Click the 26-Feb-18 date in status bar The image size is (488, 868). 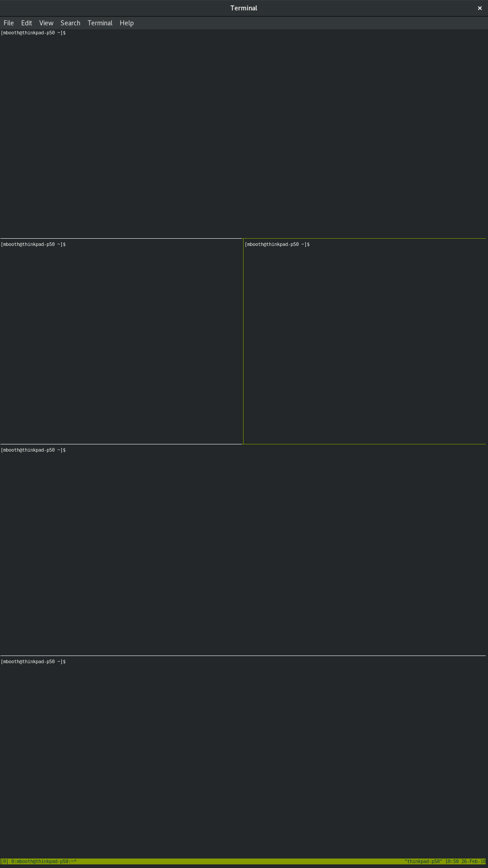coord(474,862)
